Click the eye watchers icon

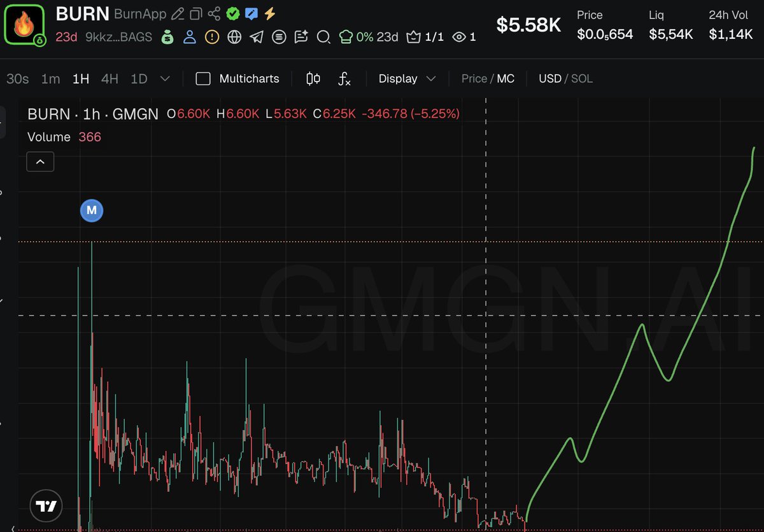(459, 37)
